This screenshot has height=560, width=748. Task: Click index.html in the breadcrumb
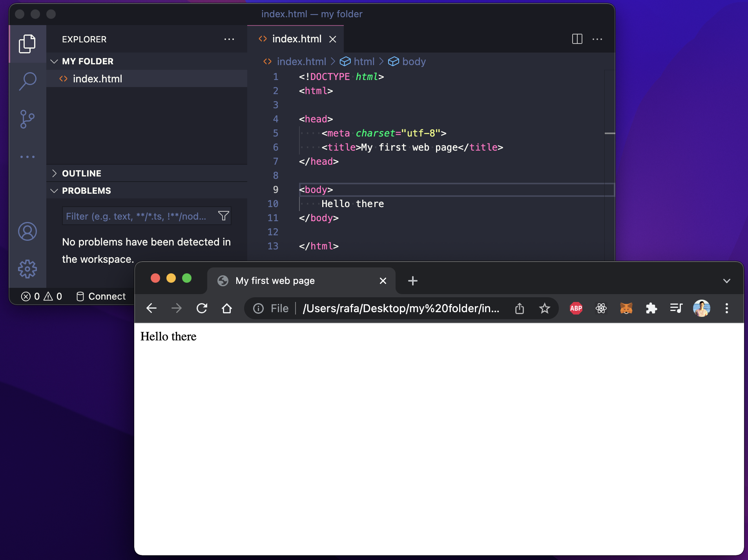pyautogui.click(x=301, y=62)
